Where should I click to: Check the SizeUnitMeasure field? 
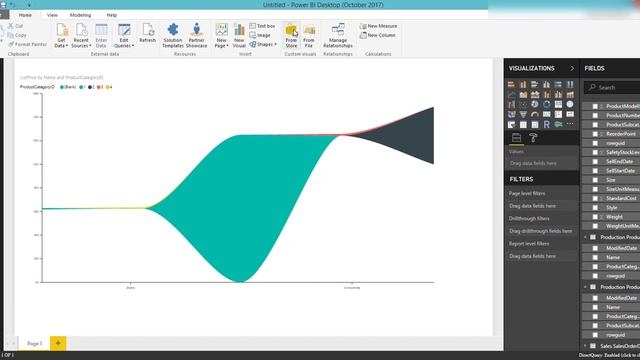[595, 189]
